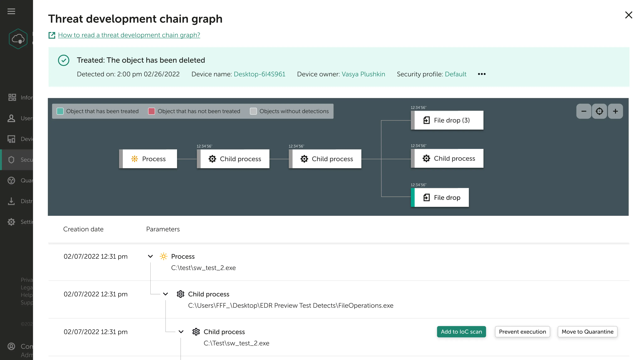644x360 pixels.
Task: Open the hamburger menu in the sidebar
Action: pyautogui.click(x=11, y=11)
